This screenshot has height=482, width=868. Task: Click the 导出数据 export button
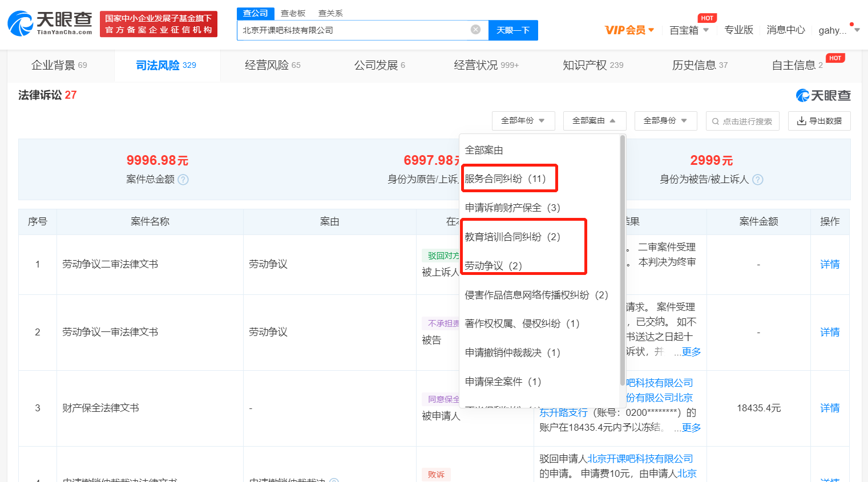click(x=819, y=121)
